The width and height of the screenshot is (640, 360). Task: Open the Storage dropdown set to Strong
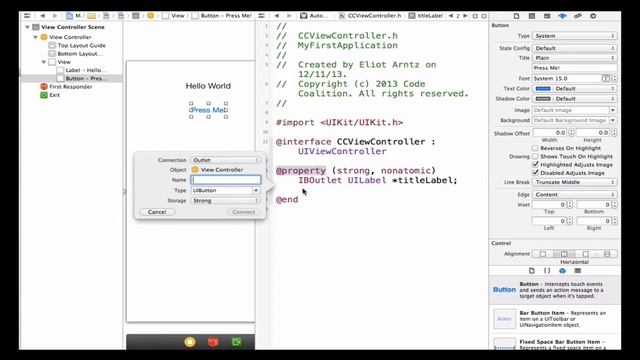pyautogui.click(x=225, y=200)
